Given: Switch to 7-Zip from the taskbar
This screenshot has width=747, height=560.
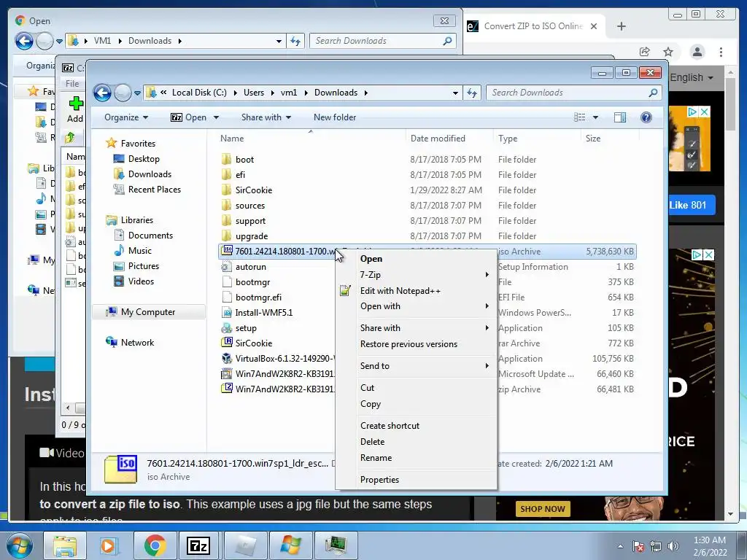Looking at the screenshot, I should click(x=199, y=545).
